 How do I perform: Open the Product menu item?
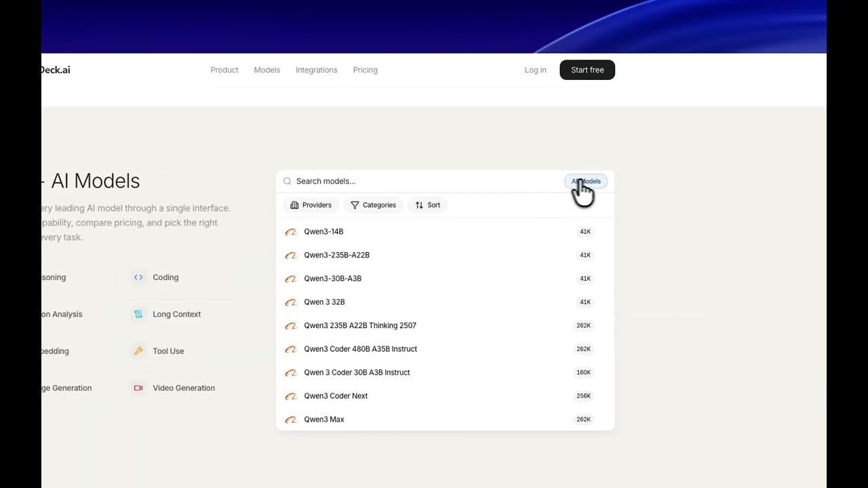(224, 70)
